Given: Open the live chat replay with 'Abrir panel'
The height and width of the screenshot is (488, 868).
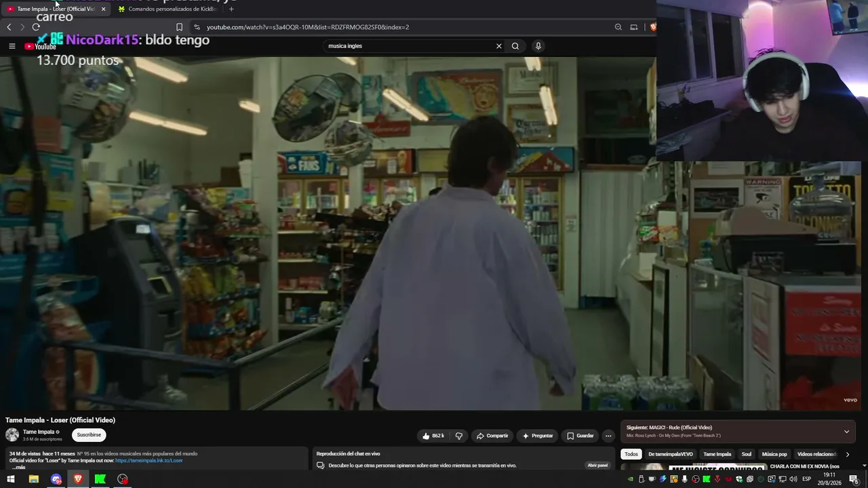Looking at the screenshot, I should click(x=597, y=466).
